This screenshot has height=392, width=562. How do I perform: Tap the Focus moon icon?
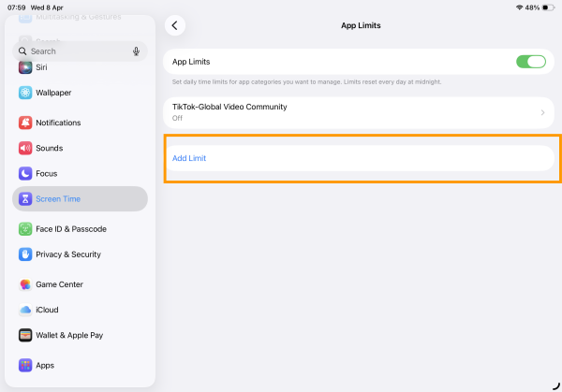click(25, 174)
